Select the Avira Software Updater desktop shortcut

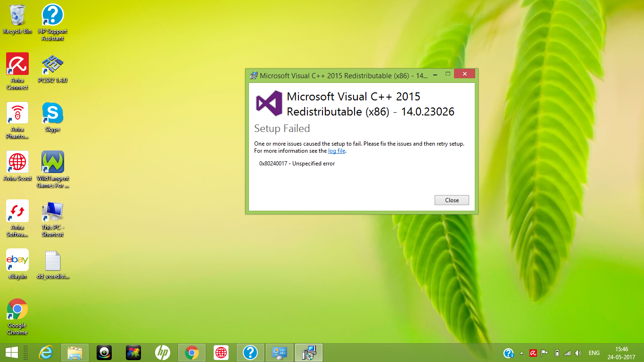click(17, 218)
